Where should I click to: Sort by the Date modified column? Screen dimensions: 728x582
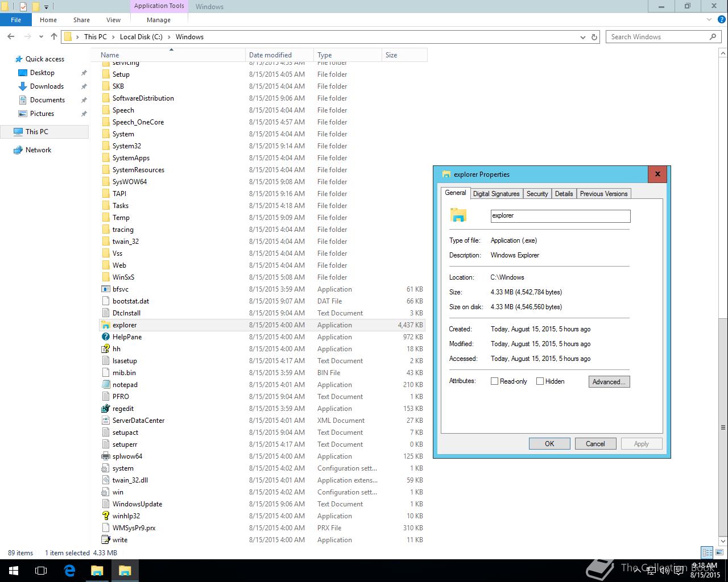click(x=279, y=55)
